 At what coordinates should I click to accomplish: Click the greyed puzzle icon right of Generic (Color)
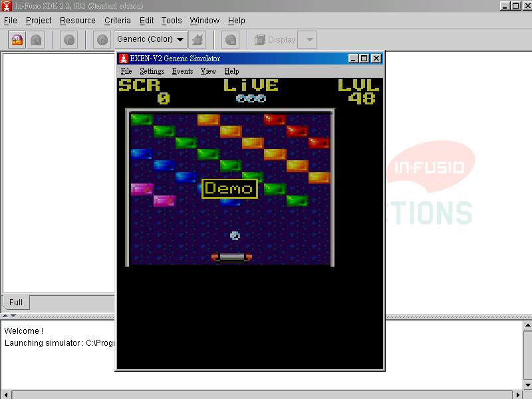click(x=198, y=40)
